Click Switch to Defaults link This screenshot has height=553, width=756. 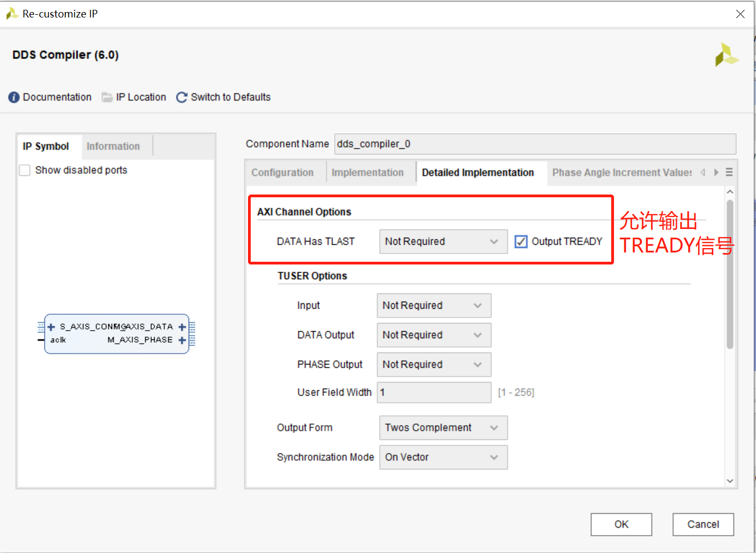(x=231, y=97)
